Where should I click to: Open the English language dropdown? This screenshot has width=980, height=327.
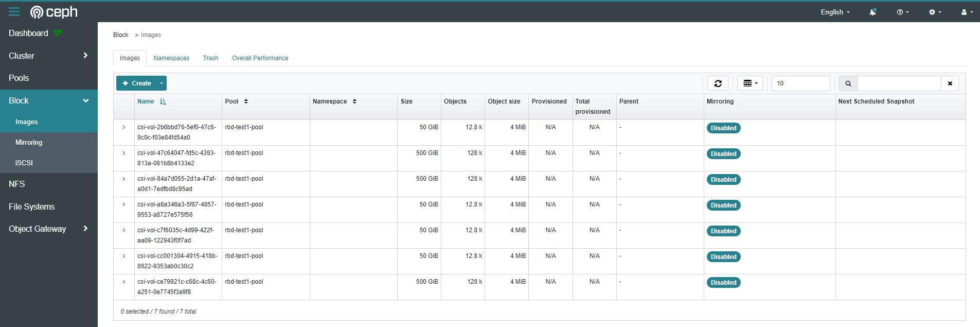pos(835,12)
